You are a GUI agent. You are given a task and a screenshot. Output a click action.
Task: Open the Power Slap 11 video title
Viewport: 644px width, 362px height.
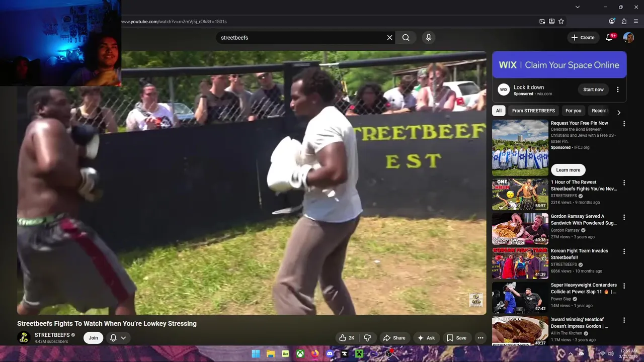tap(584, 288)
